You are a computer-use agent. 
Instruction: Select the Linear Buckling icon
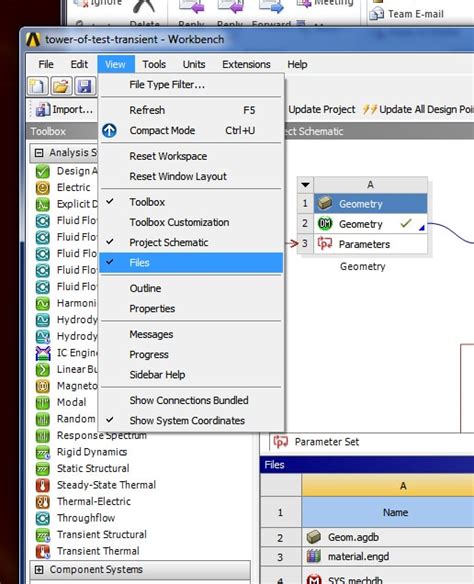tap(42, 369)
